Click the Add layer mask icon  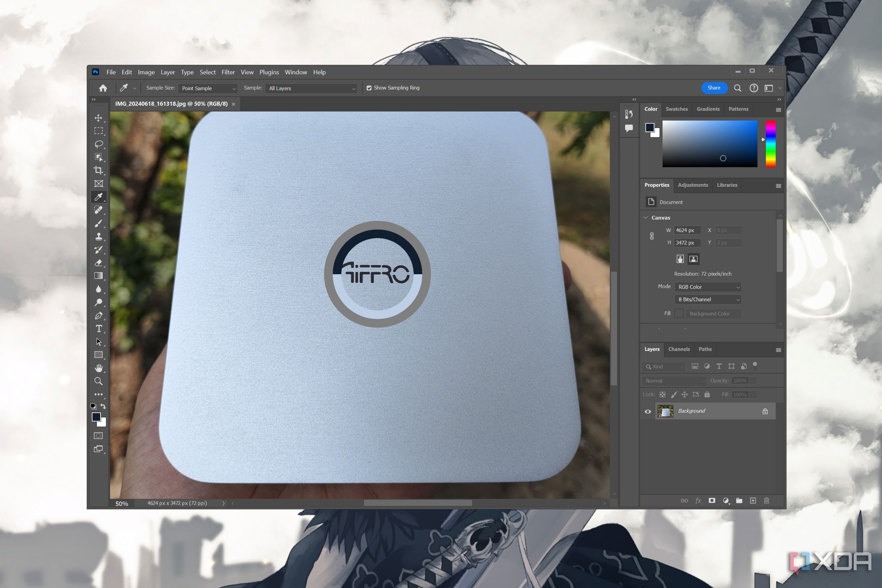(712, 501)
